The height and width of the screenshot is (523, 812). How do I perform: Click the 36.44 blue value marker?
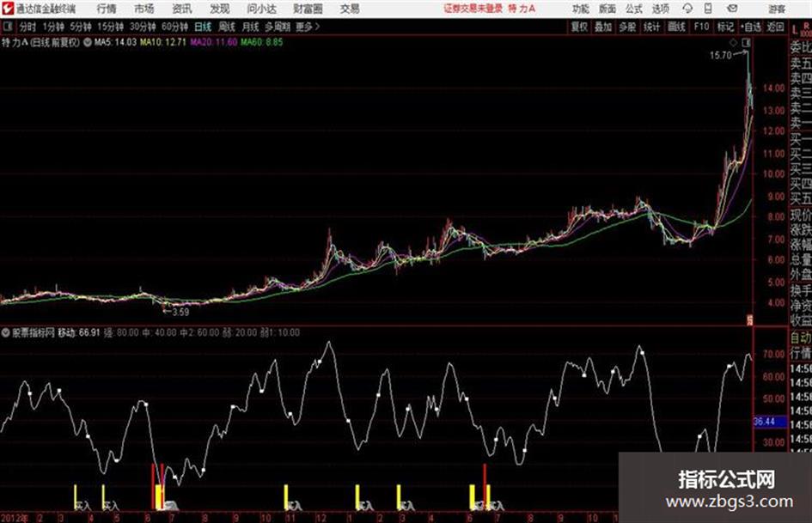(x=765, y=422)
